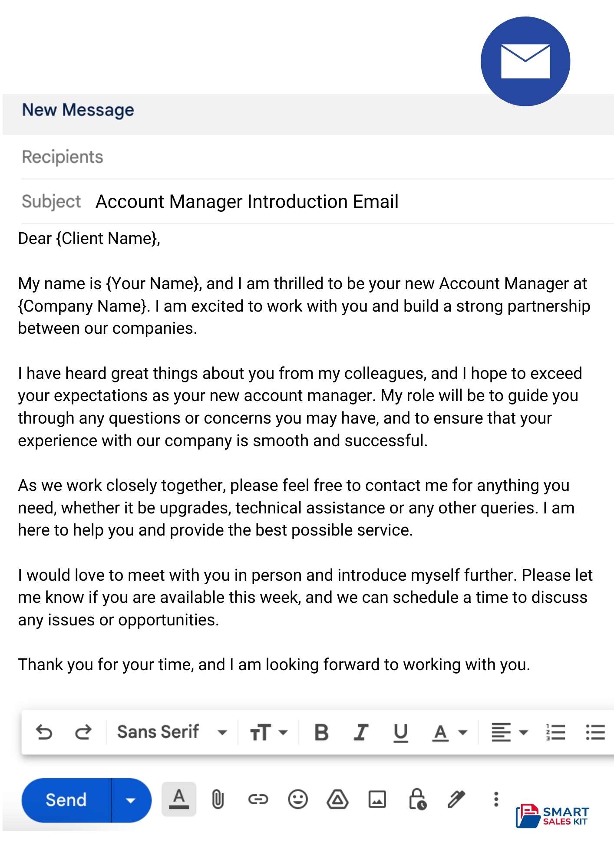Expand the text size dropdown
The height and width of the screenshot is (868, 614).
point(269,733)
